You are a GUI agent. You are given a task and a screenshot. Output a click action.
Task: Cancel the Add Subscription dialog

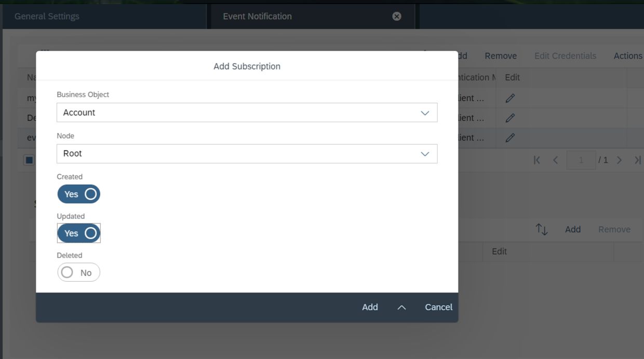point(438,307)
